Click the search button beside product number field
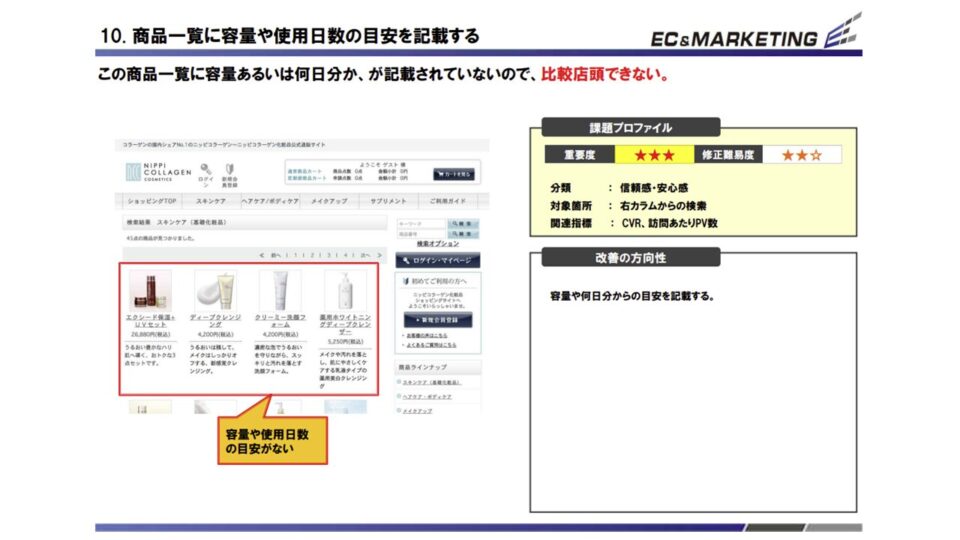Image resolution: width=960 pixels, height=540 pixels. click(463, 234)
